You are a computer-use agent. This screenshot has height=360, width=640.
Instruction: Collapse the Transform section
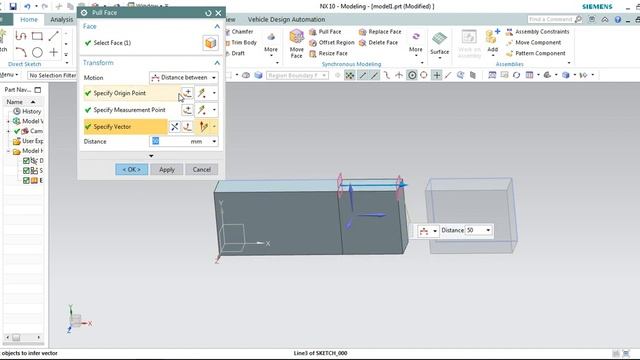(217, 63)
